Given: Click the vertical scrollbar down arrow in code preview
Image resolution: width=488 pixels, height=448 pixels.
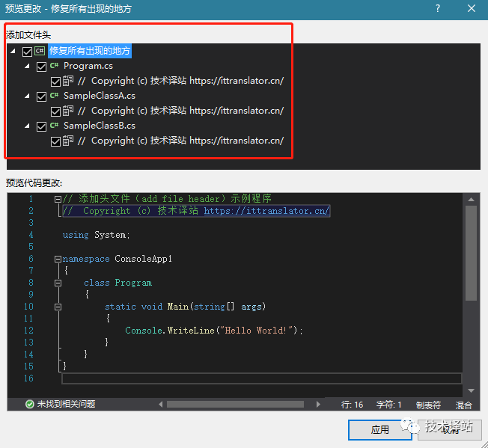Looking at the screenshot, I should coord(472,390).
